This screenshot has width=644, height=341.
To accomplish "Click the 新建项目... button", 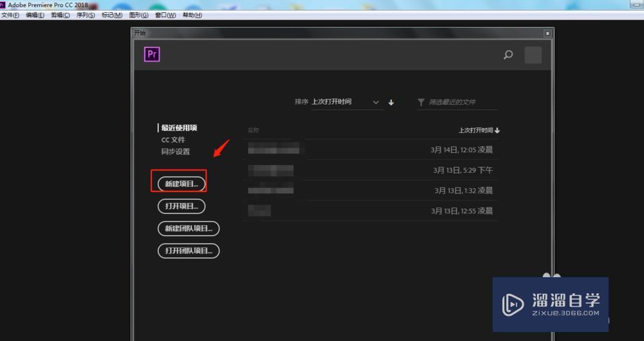I will pos(182,184).
